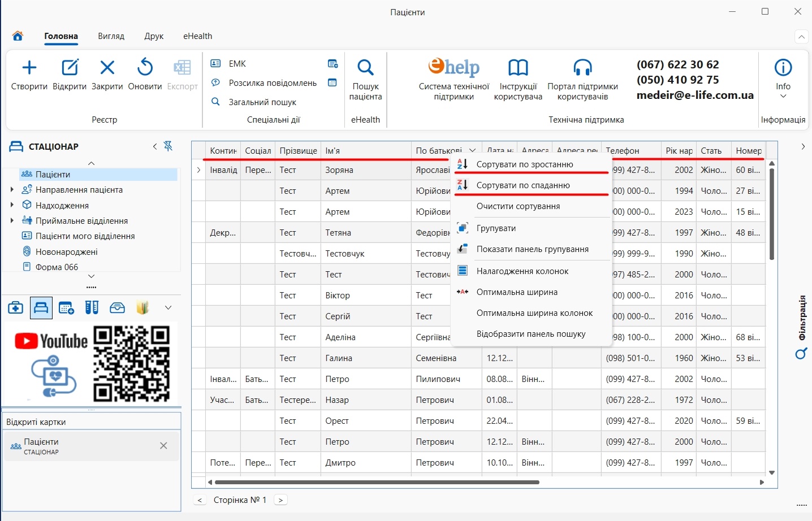Select Пацієнти мого відділення
Screen dimensions: 812x521
click(85, 236)
